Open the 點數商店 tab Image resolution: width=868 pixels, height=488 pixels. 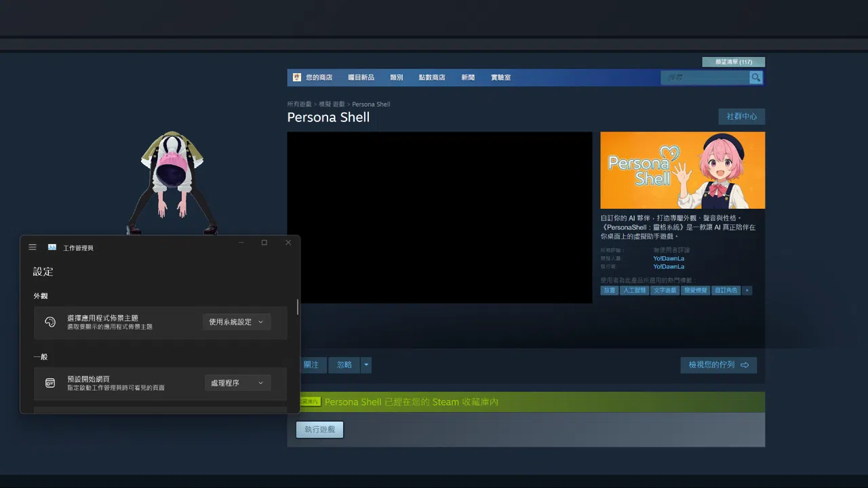point(432,77)
